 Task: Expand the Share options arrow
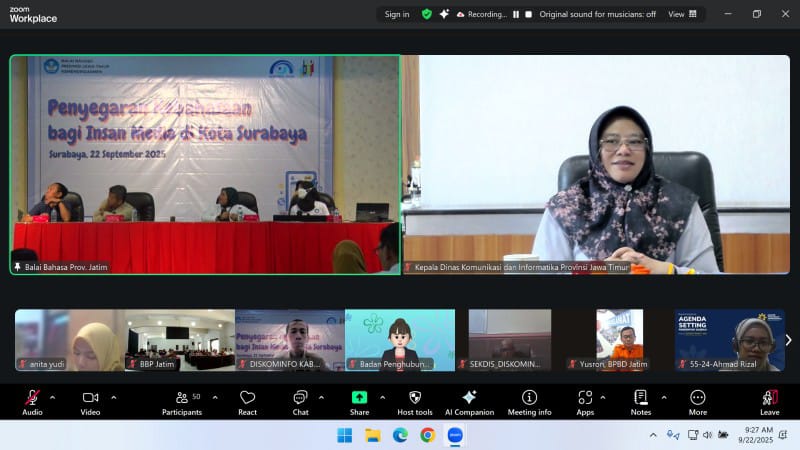click(x=381, y=397)
